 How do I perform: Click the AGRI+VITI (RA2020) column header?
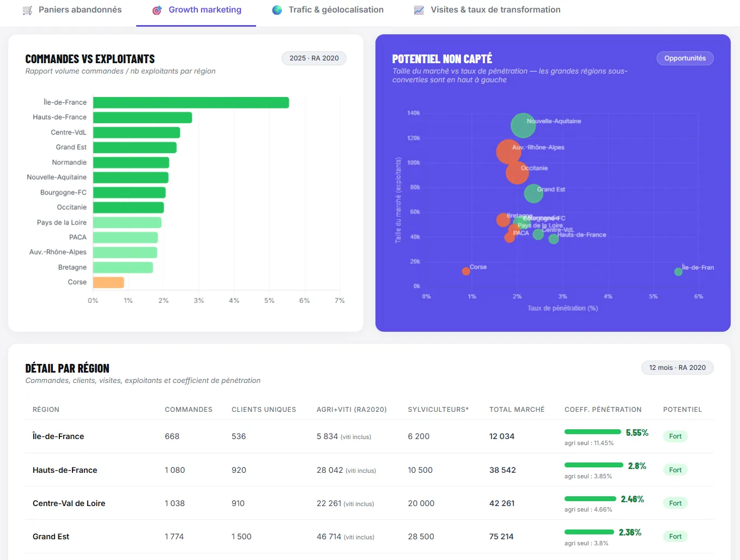[351, 410]
